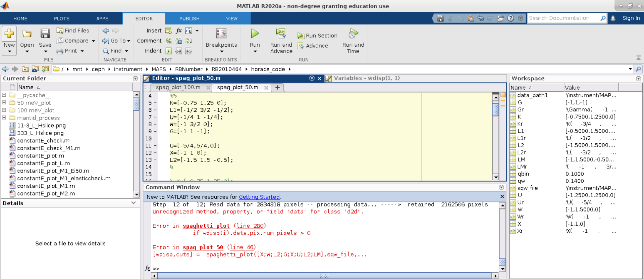Viewport: 644px width, 279px height.
Task: Click the editor vertical scrollbar thumb
Action: point(495,110)
